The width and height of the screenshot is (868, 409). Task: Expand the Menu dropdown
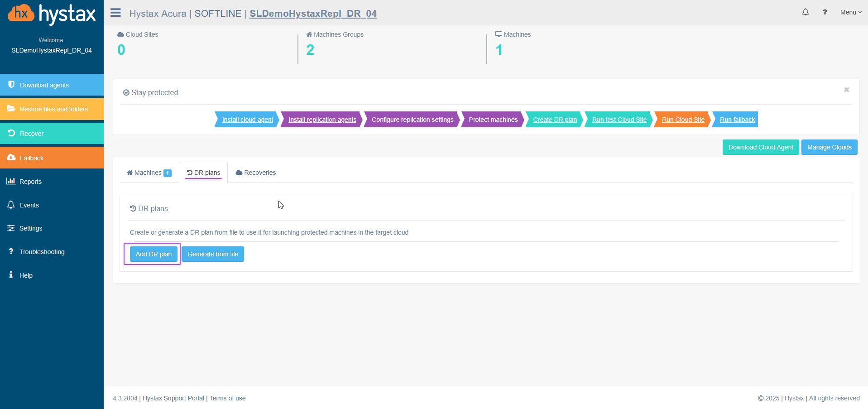[850, 12]
